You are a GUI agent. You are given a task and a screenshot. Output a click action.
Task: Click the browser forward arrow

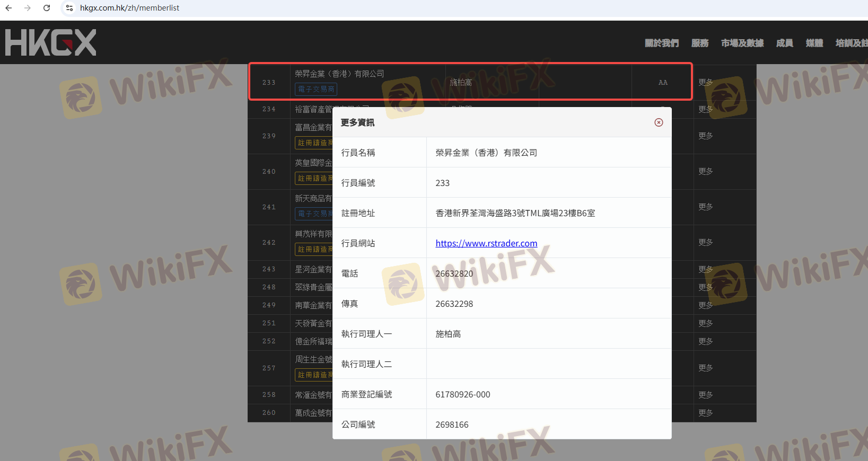tap(28, 8)
